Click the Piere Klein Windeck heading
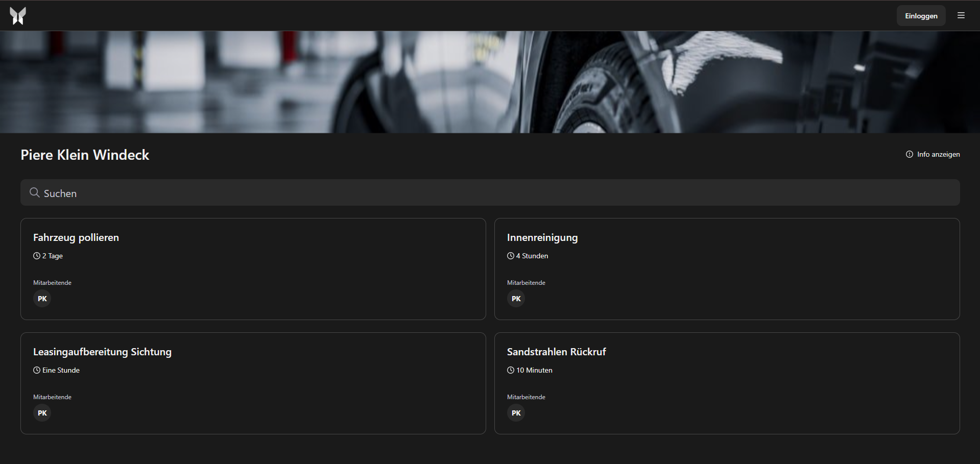Screen dimensions: 980x464 coord(85,155)
